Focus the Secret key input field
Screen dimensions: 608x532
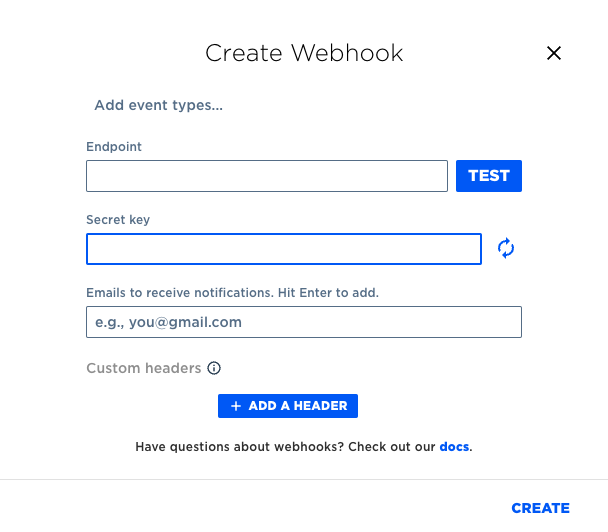[284, 249]
